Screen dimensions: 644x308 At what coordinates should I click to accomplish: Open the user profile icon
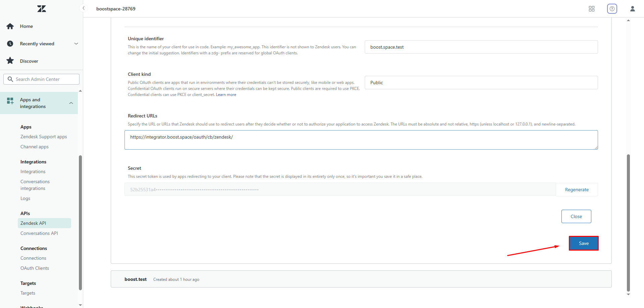click(x=633, y=9)
